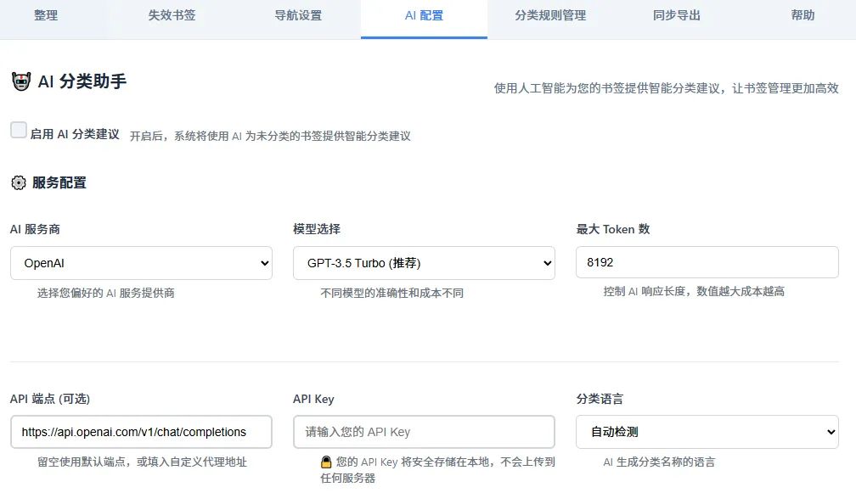Open the 失效书签 tab
This screenshot has width=856, height=504.
172,15
